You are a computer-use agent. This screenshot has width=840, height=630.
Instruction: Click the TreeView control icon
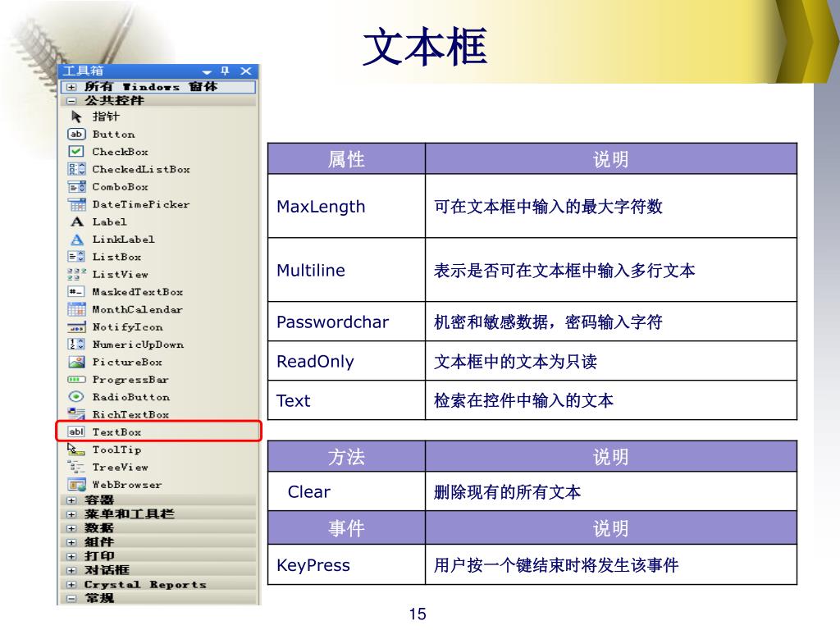tap(76, 467)
